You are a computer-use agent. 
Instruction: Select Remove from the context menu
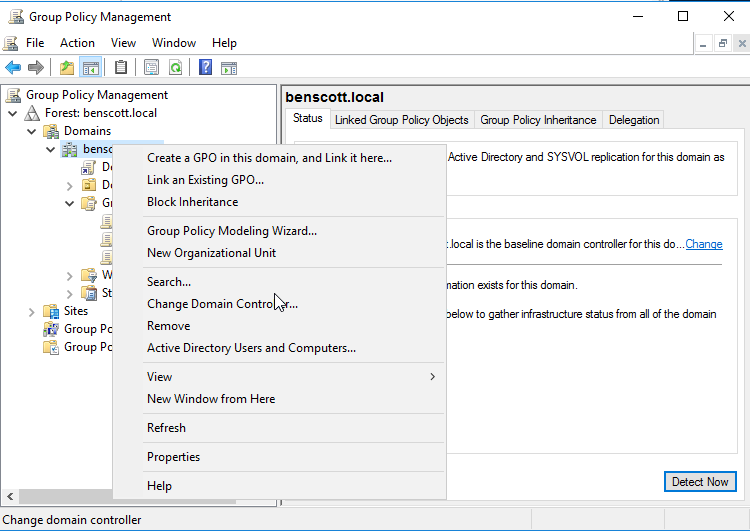(279, 326)
